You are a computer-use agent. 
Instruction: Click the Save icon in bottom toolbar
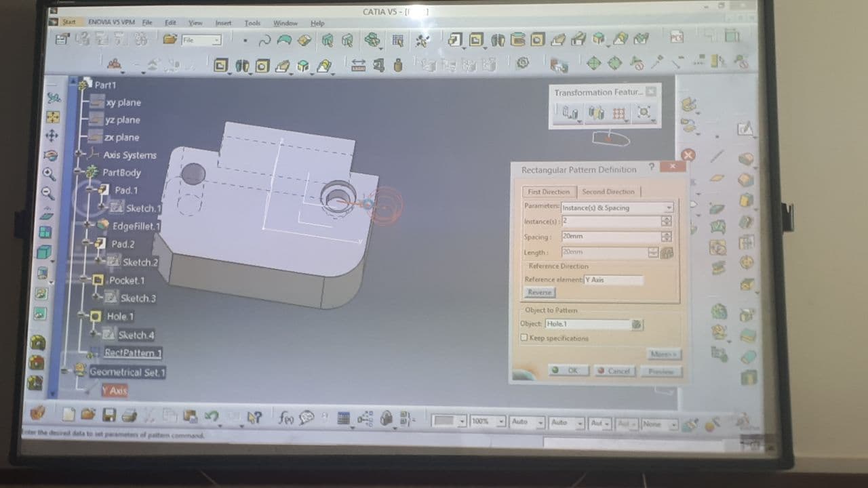click(x=108, y=415)
